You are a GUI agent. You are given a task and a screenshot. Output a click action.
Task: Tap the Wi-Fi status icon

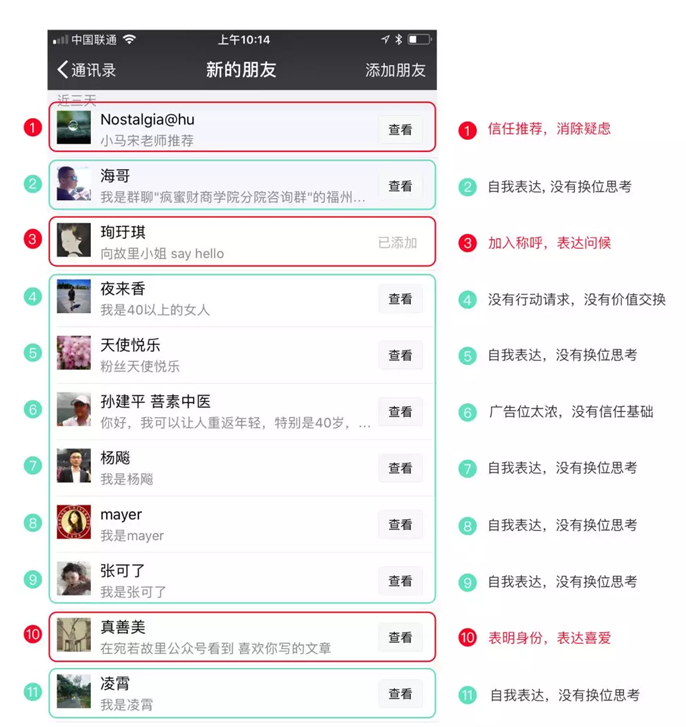pos(129,39)
